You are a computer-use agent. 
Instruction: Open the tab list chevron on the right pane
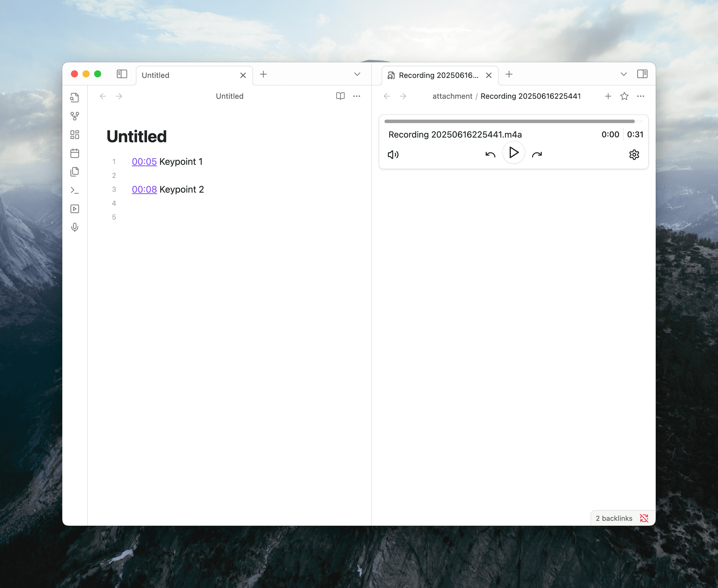[624, 74]
